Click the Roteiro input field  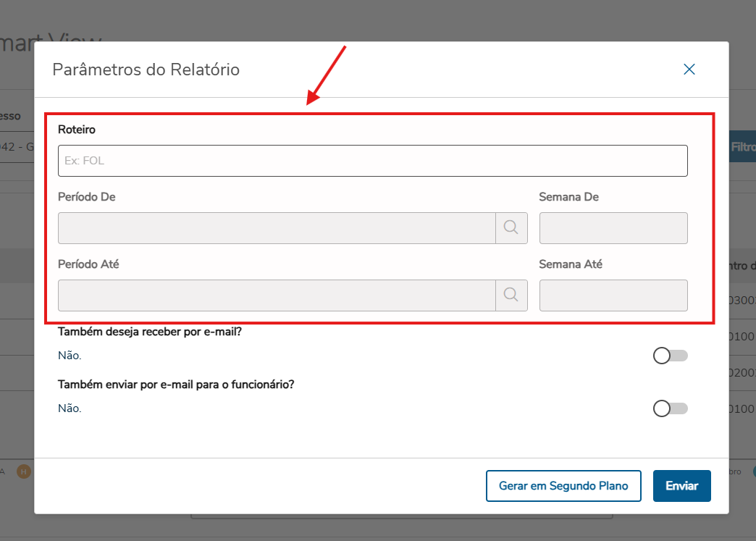coord(372,161)
